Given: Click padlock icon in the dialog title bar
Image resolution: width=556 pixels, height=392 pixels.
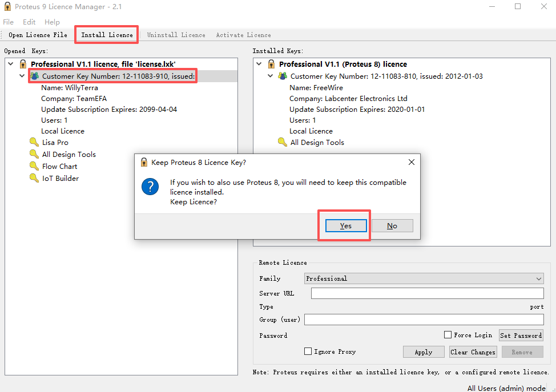Looking at the screenshot, I should coord(144,162).
